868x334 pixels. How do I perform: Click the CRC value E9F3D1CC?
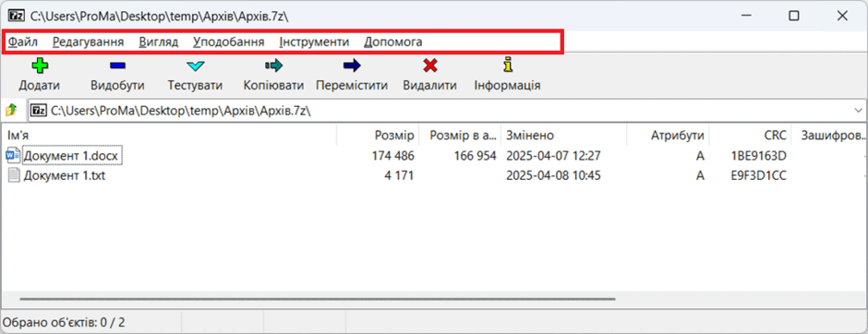pyautogui.click(x=758, y=176)
